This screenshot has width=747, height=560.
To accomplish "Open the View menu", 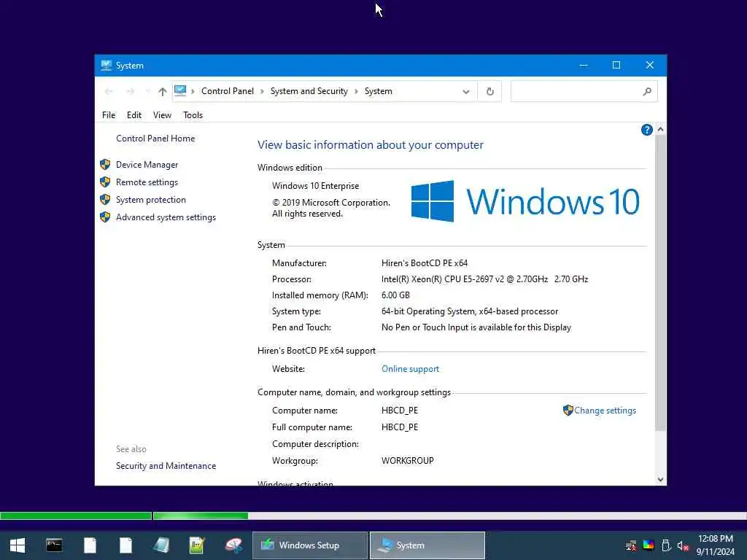I will [162, 114].
